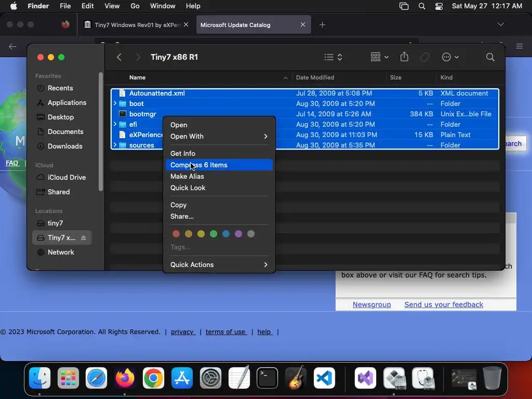
Task: Apply the gray tag color
Action: tap(251, 234)
